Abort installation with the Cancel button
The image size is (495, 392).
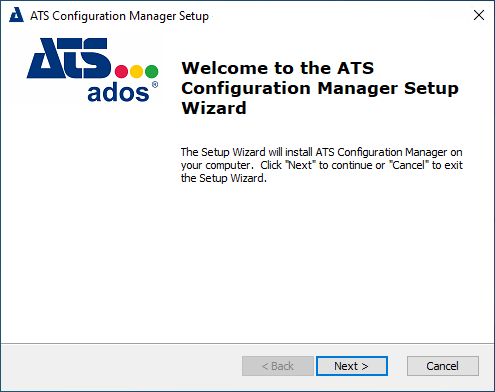click(x=443, y=366)
